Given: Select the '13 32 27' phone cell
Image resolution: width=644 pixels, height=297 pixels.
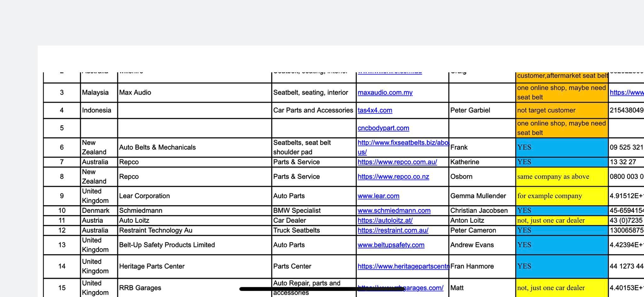Looking at the screenshot, I should (626, 162).
